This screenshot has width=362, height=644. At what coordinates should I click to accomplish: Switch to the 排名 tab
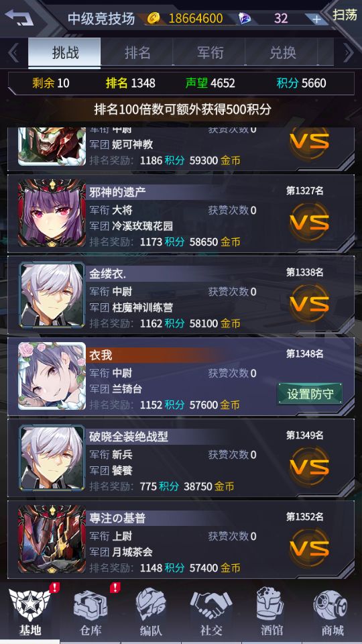[137, 52]
